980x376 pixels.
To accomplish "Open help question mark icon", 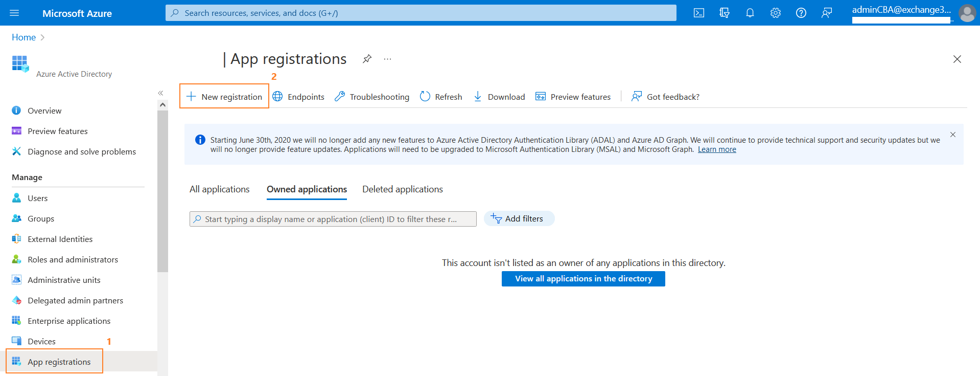I will click(801, 13).
